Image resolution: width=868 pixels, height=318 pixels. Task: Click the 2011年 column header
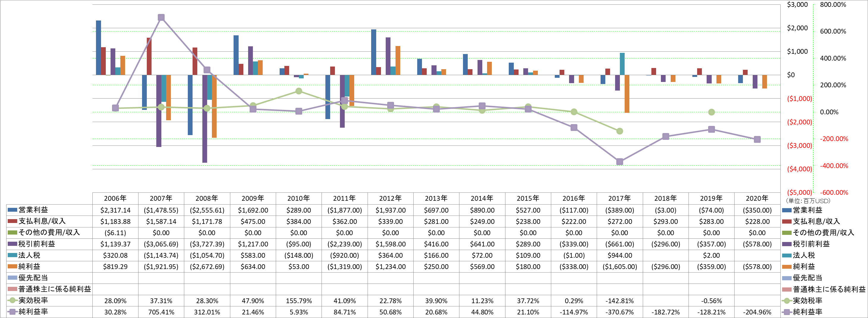click(x=344, y=198)
